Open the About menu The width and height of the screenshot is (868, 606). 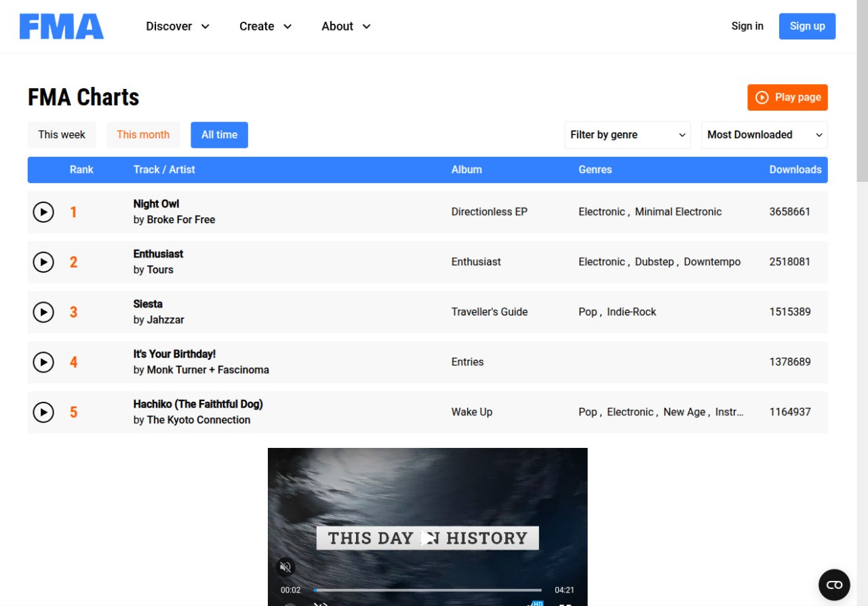346,26
